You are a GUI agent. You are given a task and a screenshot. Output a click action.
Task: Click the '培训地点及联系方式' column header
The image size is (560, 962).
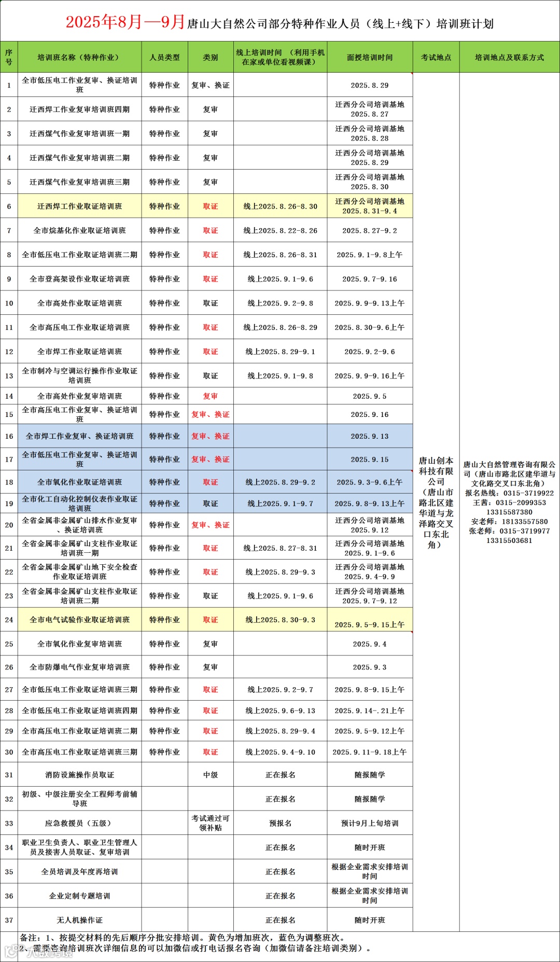pos(510,57)
